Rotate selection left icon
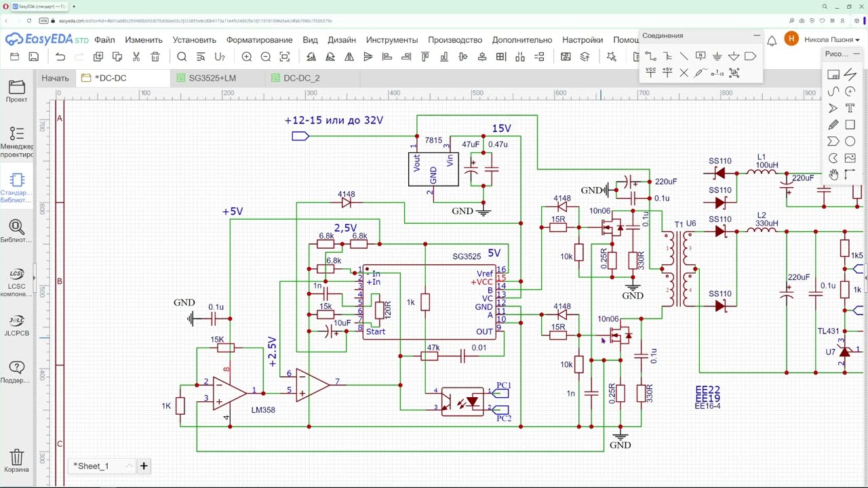 311,57
